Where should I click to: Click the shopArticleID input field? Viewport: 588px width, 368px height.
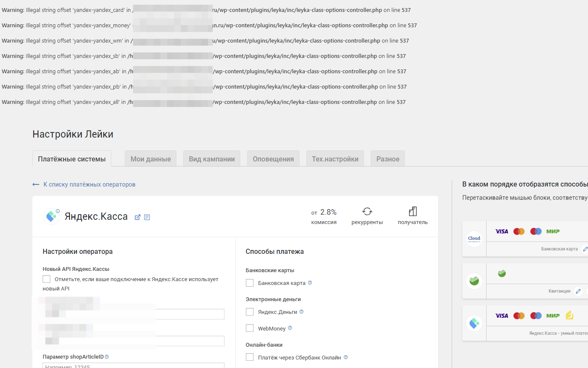click(133, 365)
